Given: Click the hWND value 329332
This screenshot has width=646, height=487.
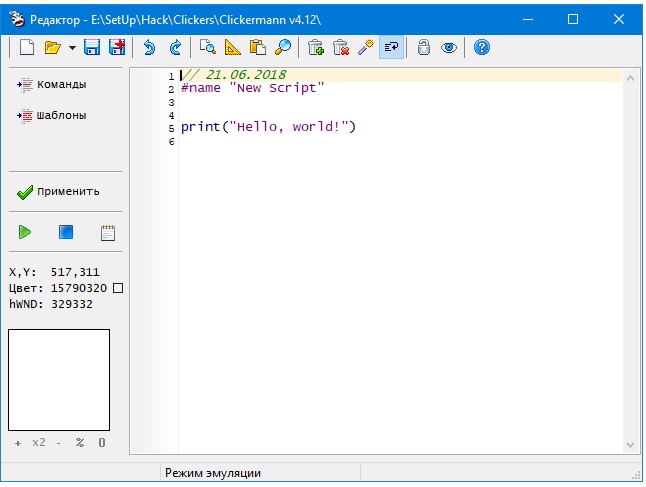Looking at the screenshot, I should pyautogui.click(x=72, y=304).
